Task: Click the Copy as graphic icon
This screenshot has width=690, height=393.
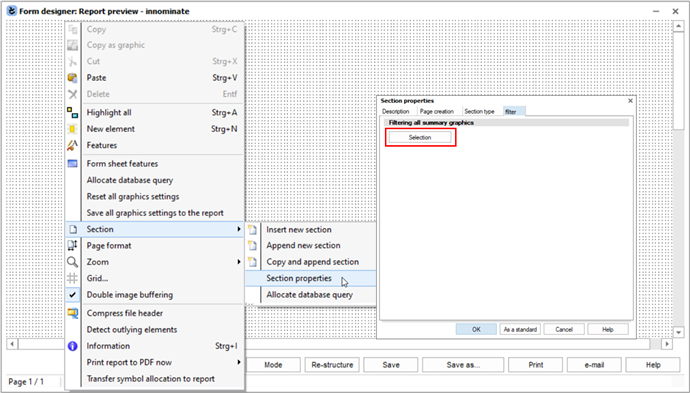Action: [73, 45]
